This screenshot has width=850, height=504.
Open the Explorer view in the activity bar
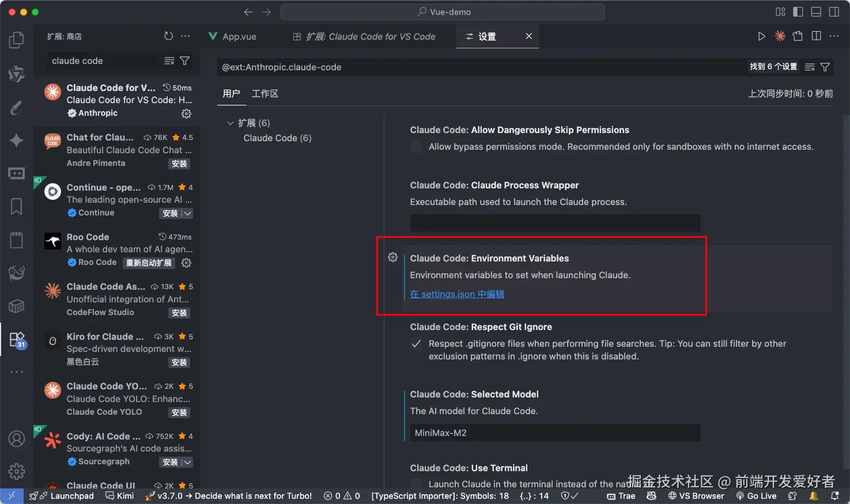click(x=17, y=40)
